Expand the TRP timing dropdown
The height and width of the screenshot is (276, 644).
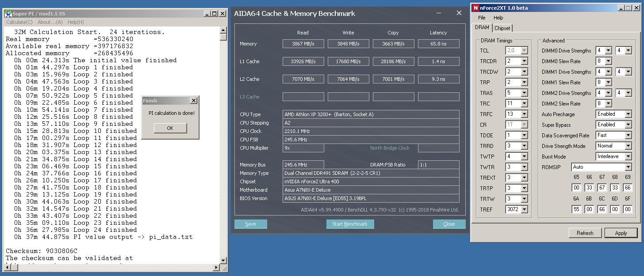click(524, 83)
